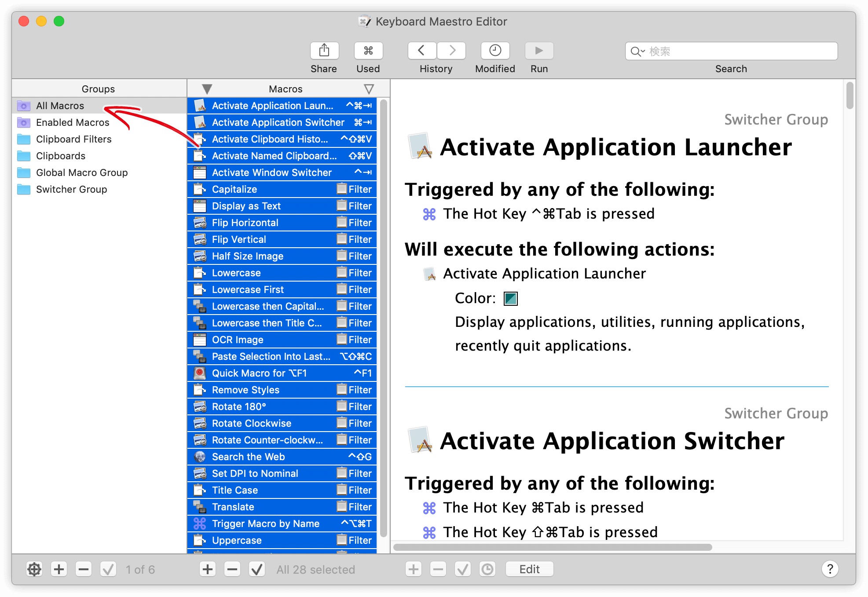Click the Translate macro icon
This screenshot has height=597, width=868.
(x=200, y=507)
